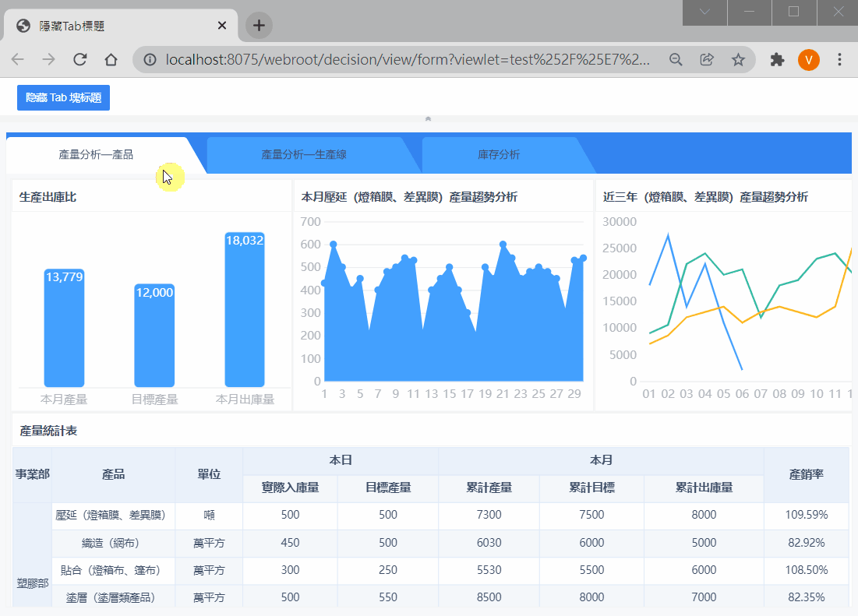Click the zoom magnifier in the address bar
The height and width of the screenshot is (616, 858).
click(x=675, y=59)
